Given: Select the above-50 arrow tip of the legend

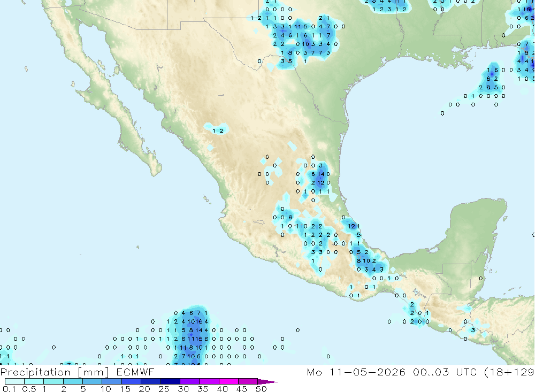Looking at the screenshot, I should 267,381.
